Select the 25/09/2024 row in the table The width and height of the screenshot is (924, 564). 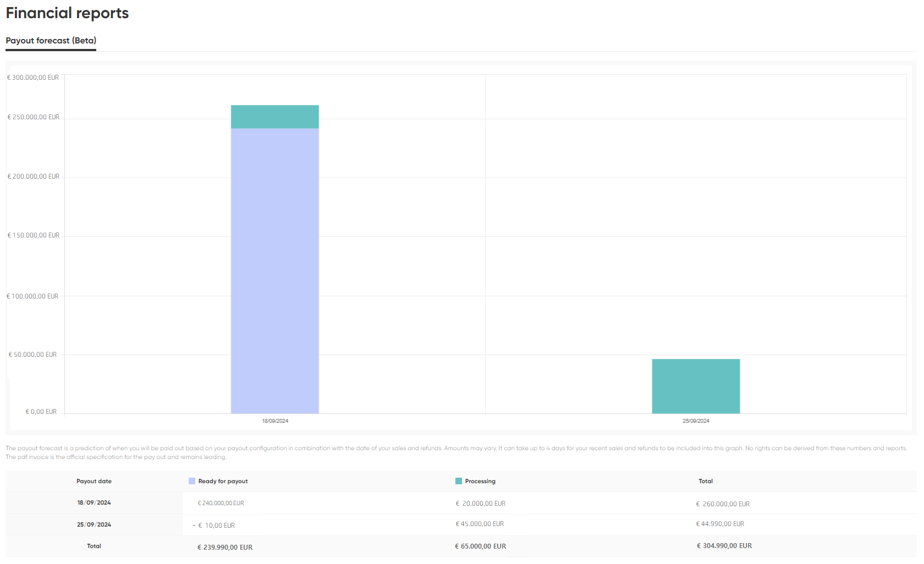461,524
